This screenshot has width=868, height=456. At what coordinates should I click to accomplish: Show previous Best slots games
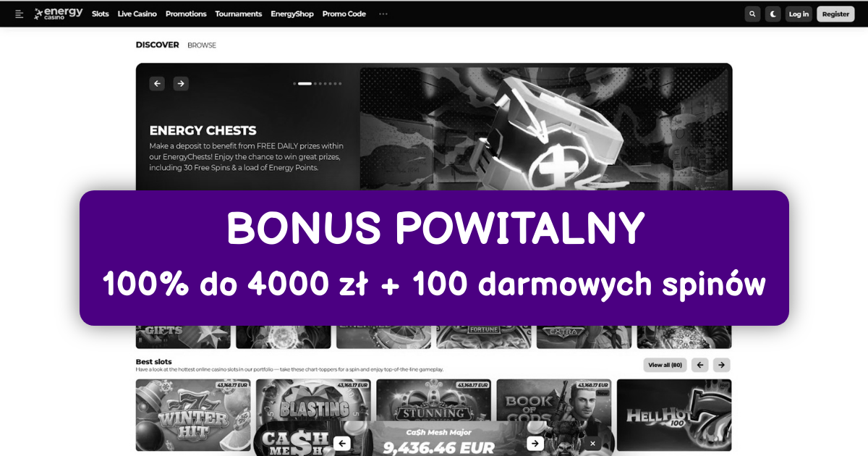[699, 365]
